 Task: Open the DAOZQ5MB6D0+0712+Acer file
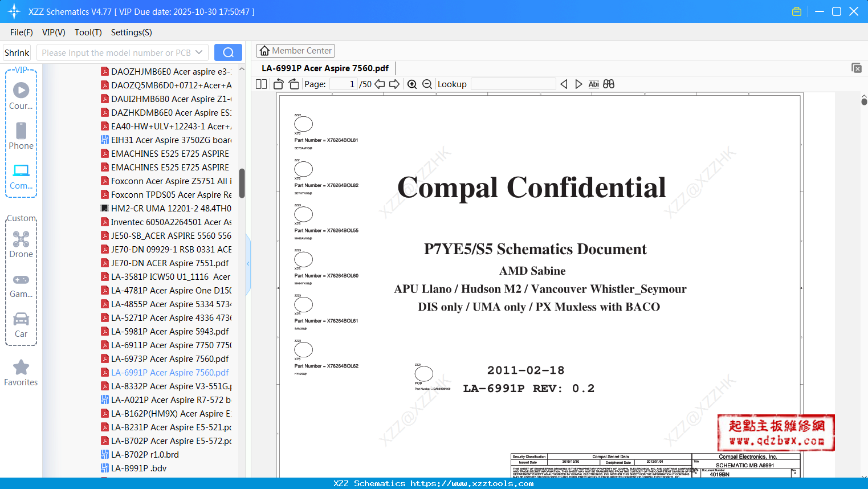[x=166, y=85]
